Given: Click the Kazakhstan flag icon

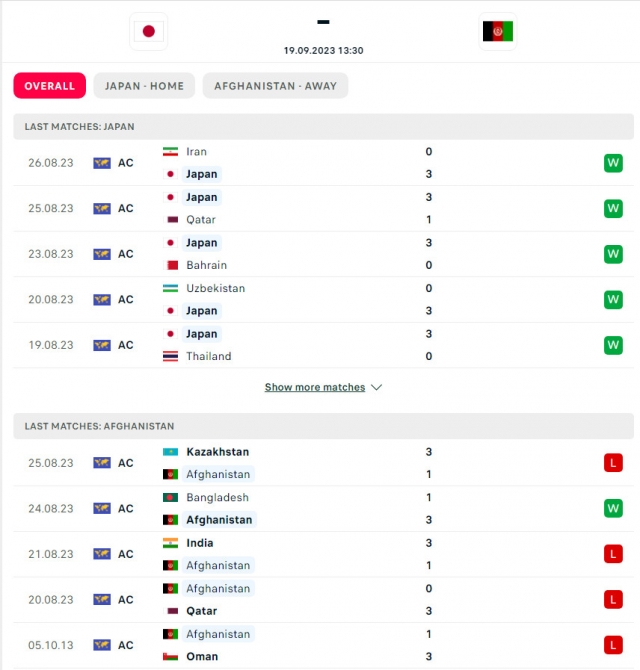Looking at the screenshot, I should click(x=170, y=452).
